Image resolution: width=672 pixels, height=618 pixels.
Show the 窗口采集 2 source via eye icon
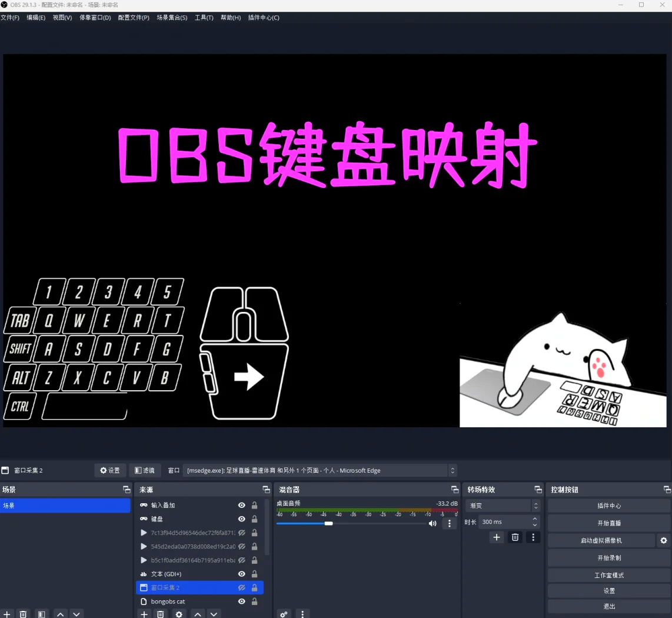pyautogui.click(x=242, y=587)
